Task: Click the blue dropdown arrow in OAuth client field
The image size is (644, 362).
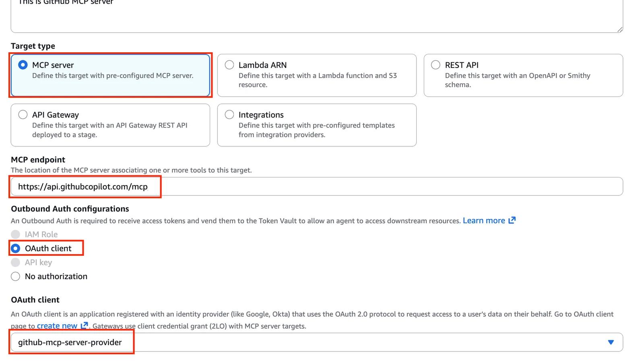Action: [611, 342]
